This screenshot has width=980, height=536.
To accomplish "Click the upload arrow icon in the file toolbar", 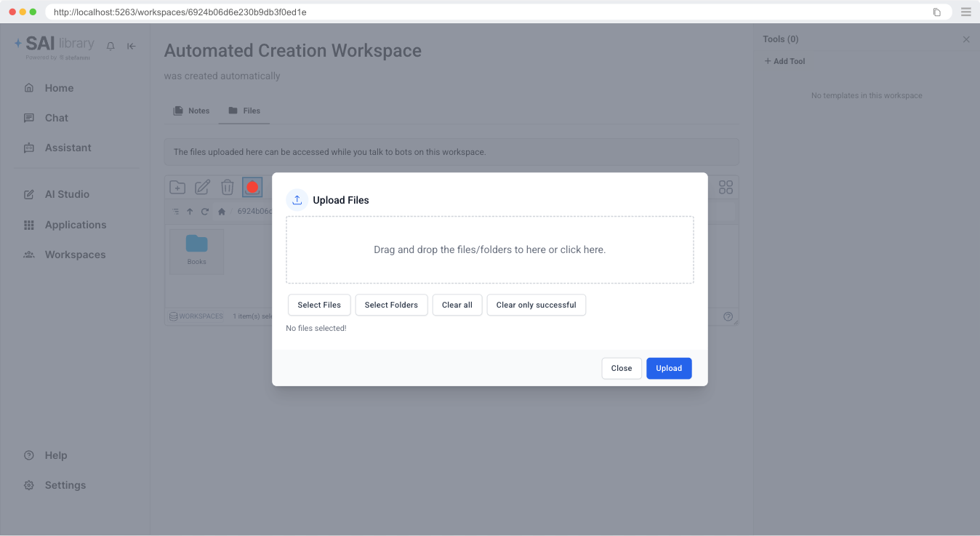I will coord(190,211).
